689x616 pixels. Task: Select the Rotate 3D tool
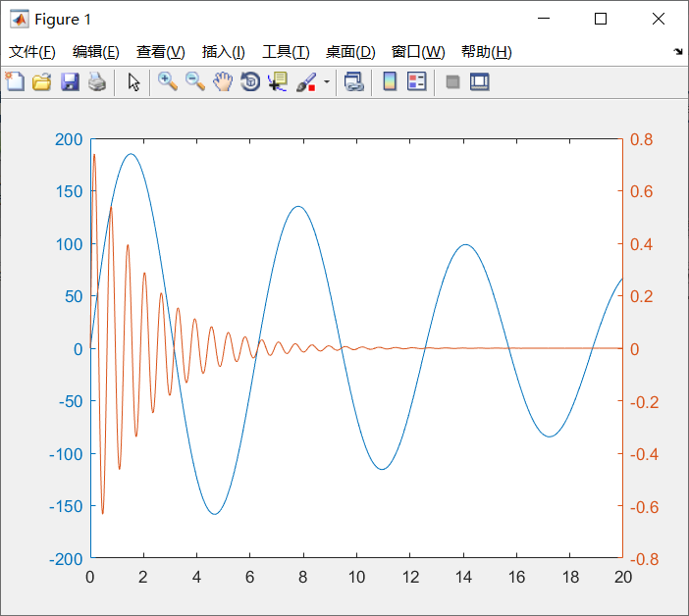250,81
